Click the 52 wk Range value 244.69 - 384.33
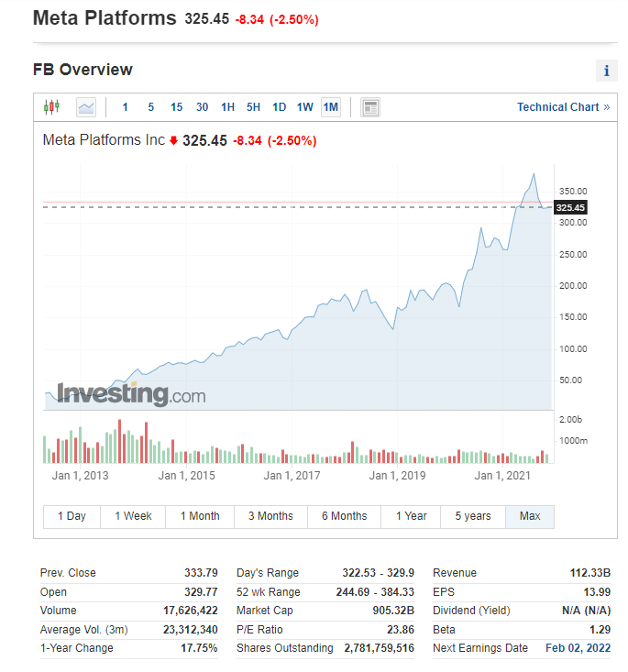Screen dimensions: 628x672 pos(375,592)
